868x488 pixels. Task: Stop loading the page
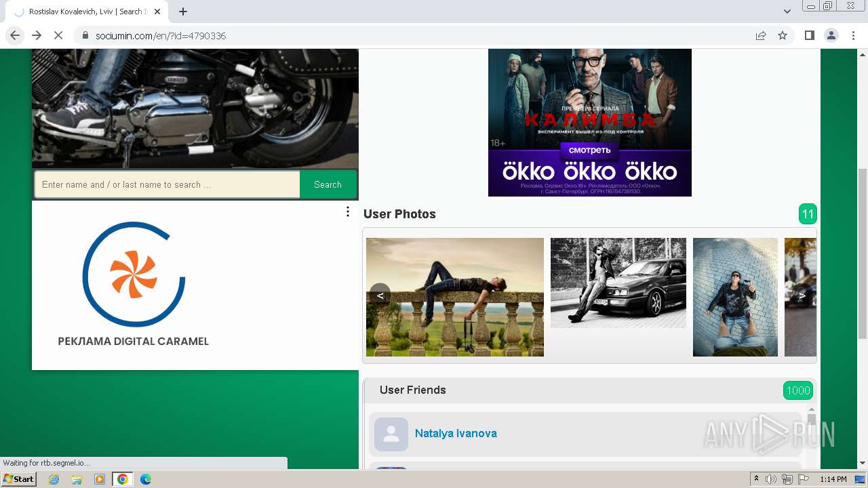point(58,35)
